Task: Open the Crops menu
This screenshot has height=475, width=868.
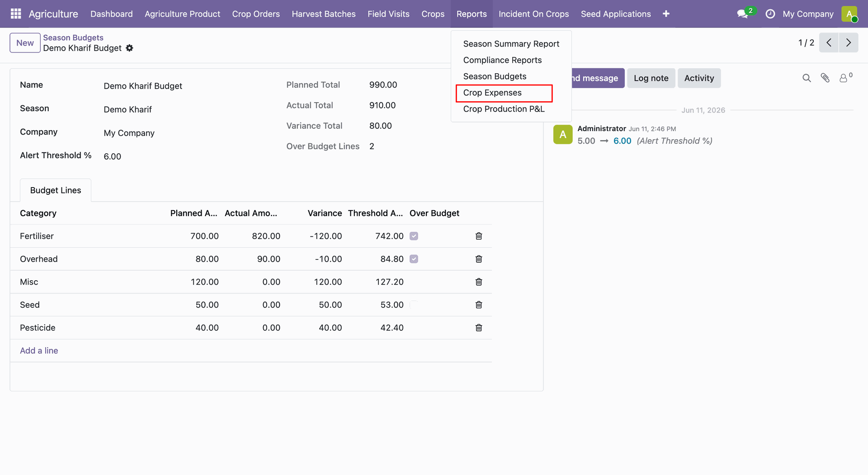Action: (x=433, y=14)
